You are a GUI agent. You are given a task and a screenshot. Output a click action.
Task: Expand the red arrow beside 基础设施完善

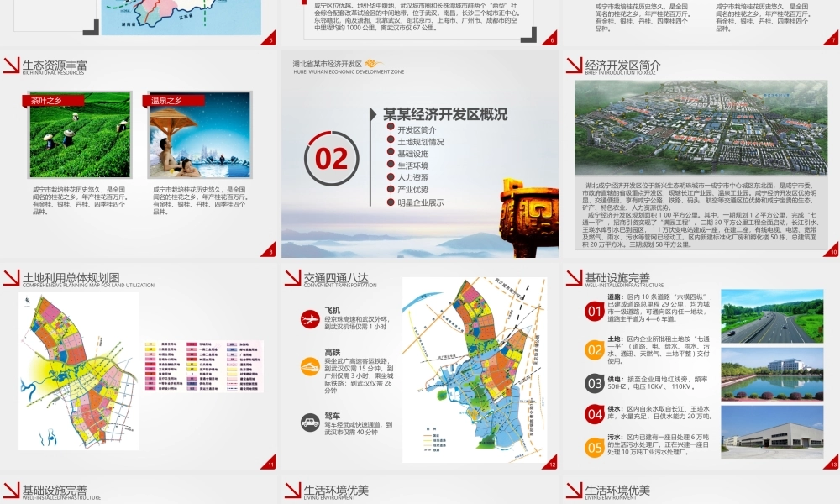point(573,277)
